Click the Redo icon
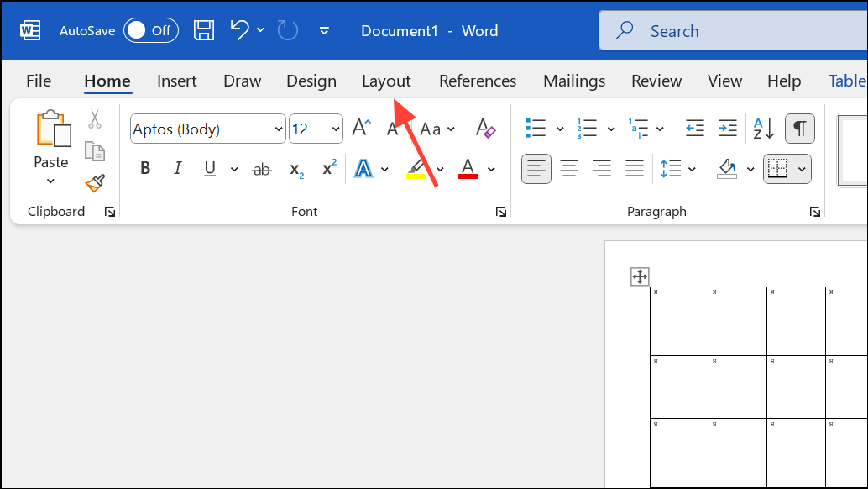 point(287,30)
